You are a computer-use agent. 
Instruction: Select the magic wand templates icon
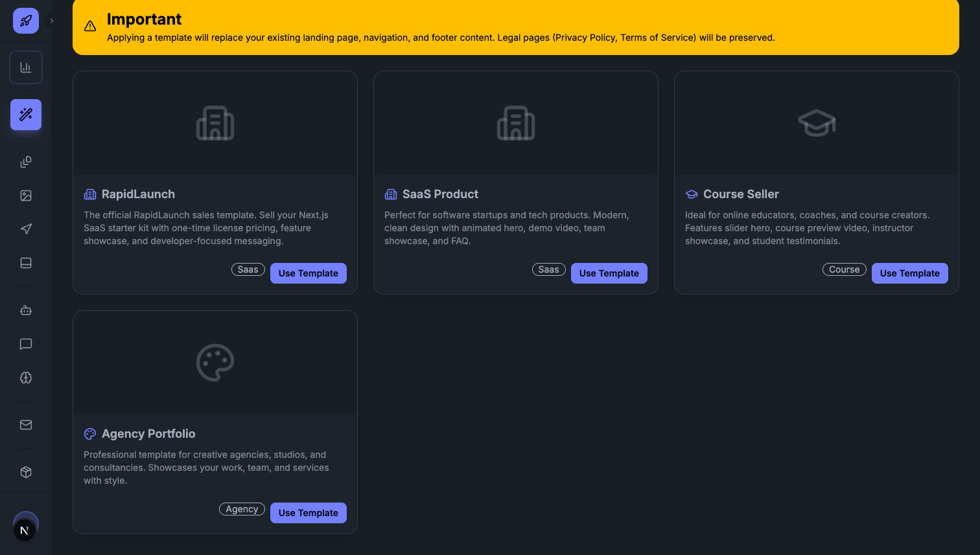[x=26, y=115]
